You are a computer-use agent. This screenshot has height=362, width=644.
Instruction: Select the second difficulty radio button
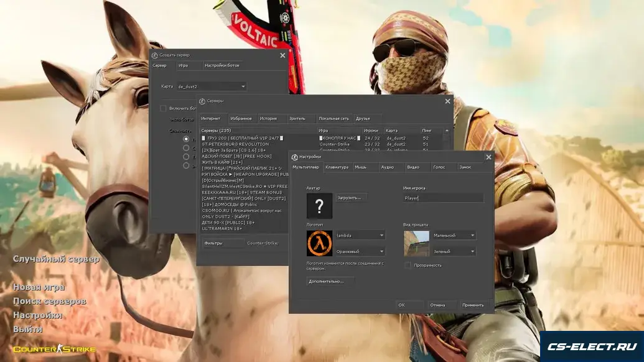[186, 148]
